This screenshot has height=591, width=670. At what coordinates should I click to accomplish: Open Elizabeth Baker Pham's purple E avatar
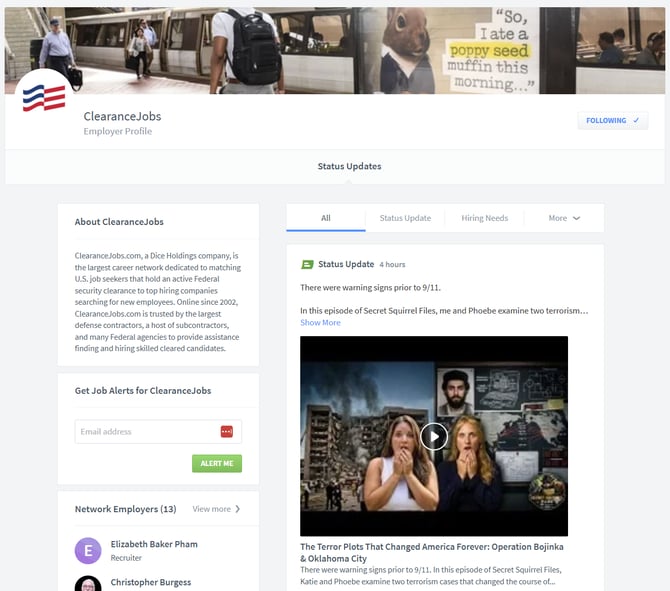tap(88, 550)
